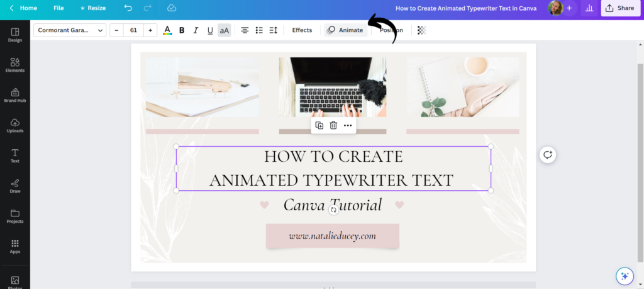Image resolution: width=644 pixels, height=289 pixels.
Task: Open the Projects folder panel
Action: [x=15, y=216]
